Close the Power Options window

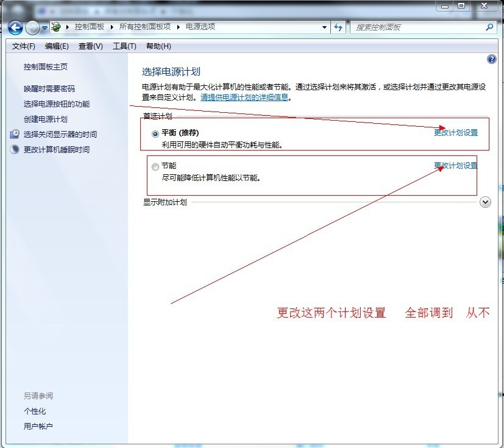click(x=484, y=5)
